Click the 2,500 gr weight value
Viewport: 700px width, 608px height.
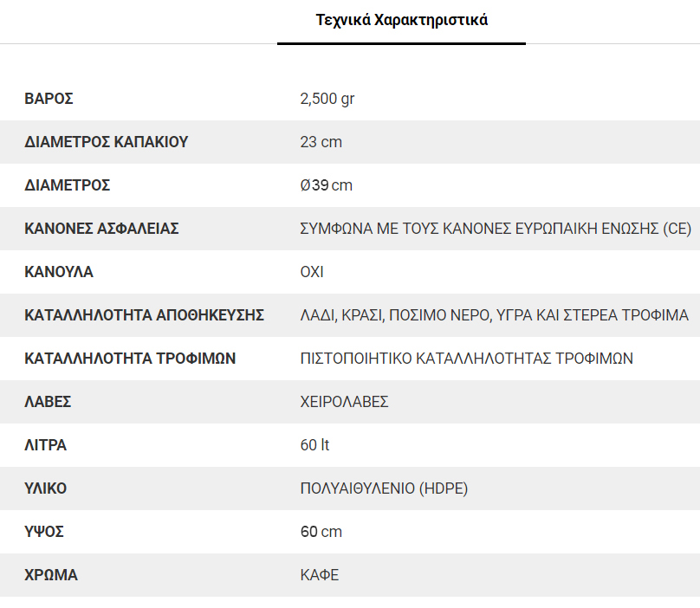(327, 99)
